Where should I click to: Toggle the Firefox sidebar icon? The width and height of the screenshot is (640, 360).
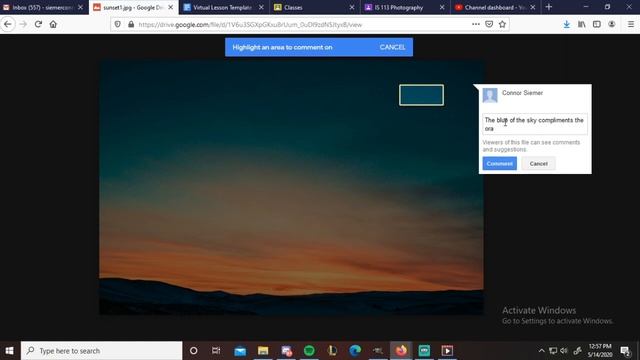click(597, 24)
